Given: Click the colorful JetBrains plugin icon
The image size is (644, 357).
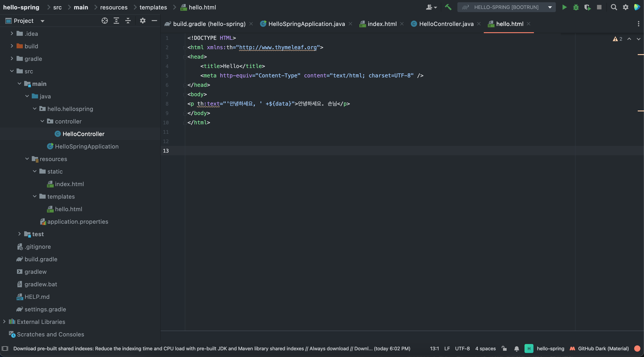Looking at the screenshot, I should pos(637,7).
